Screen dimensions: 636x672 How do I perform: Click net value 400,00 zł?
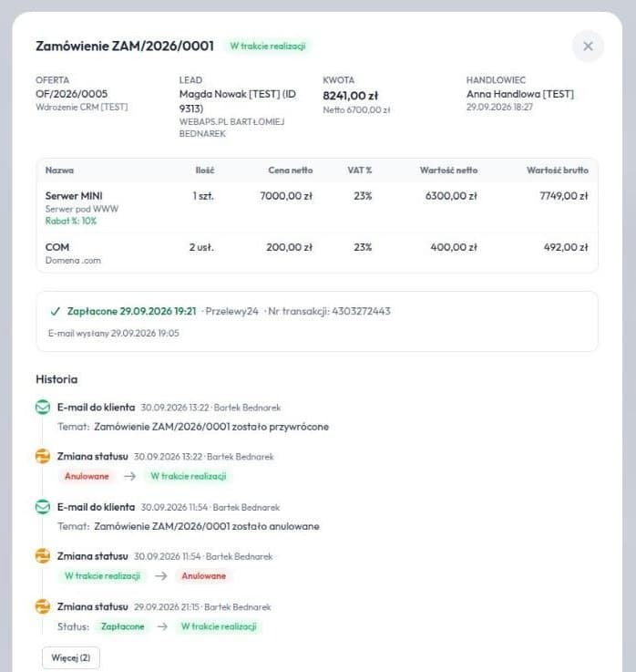tap(454, 247)
